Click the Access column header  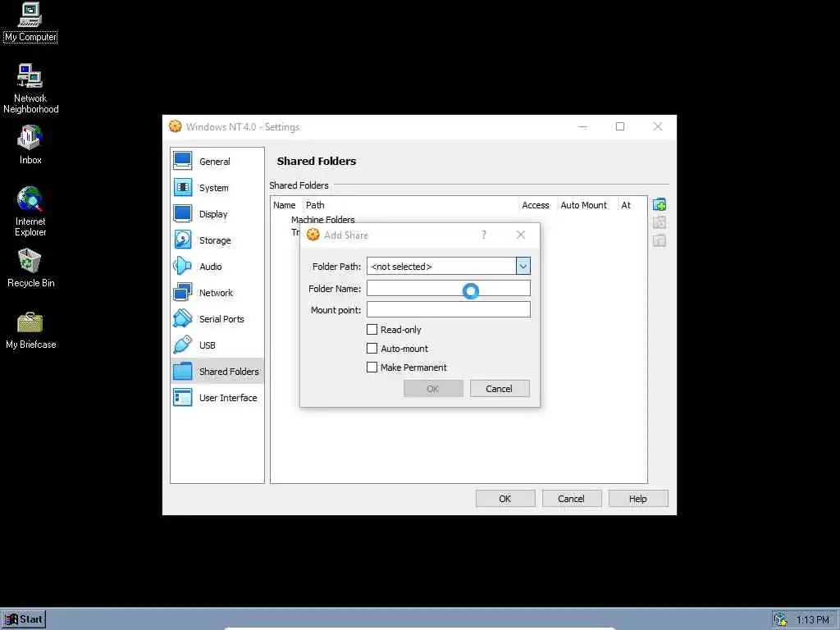point(536,205)
